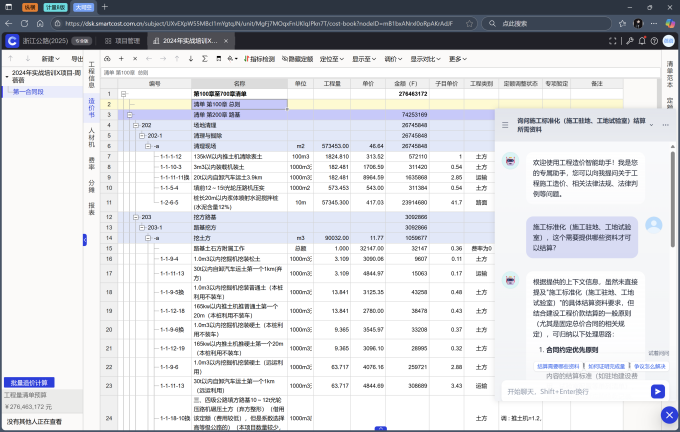Click the send arrow in AI chat
The height and width of the screenshot is (432, 680).
point(657,390)
